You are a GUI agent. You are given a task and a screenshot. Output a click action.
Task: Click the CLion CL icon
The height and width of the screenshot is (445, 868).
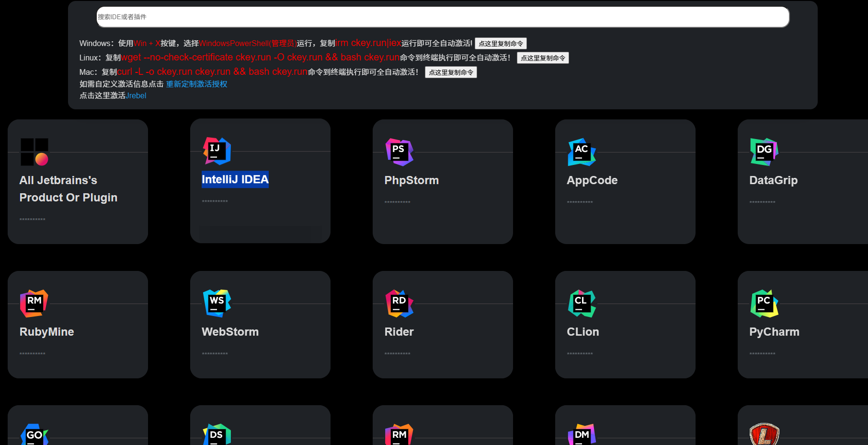pyautogui.click(x=582, y=304)
